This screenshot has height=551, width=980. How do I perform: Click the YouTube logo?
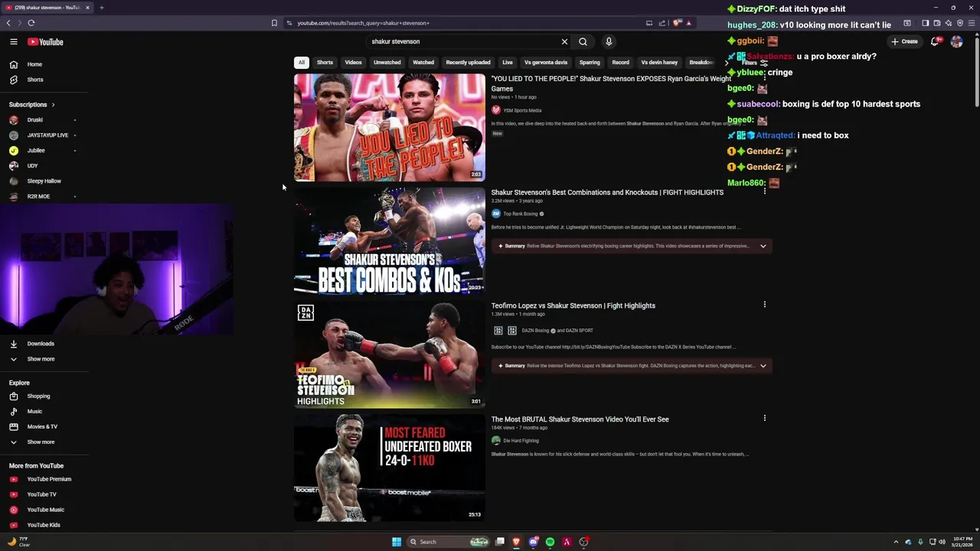tap(45, 42)
